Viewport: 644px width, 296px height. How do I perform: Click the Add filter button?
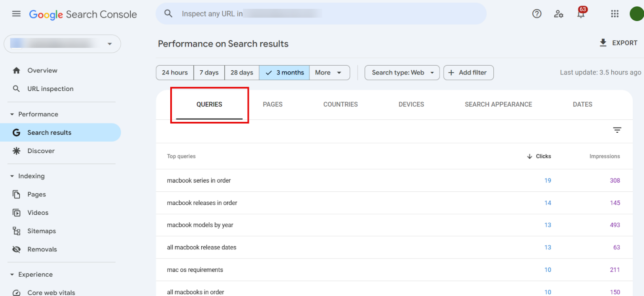coord(468,72)
